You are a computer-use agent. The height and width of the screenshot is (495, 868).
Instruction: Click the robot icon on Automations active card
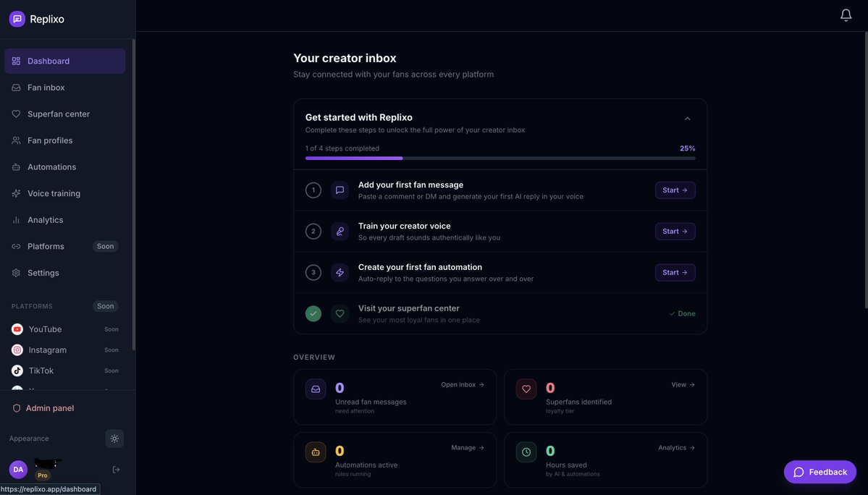[316, 452]
